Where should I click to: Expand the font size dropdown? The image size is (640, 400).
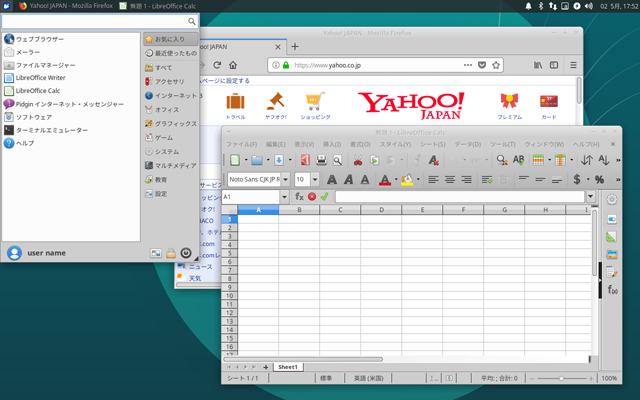pos(315,179)
